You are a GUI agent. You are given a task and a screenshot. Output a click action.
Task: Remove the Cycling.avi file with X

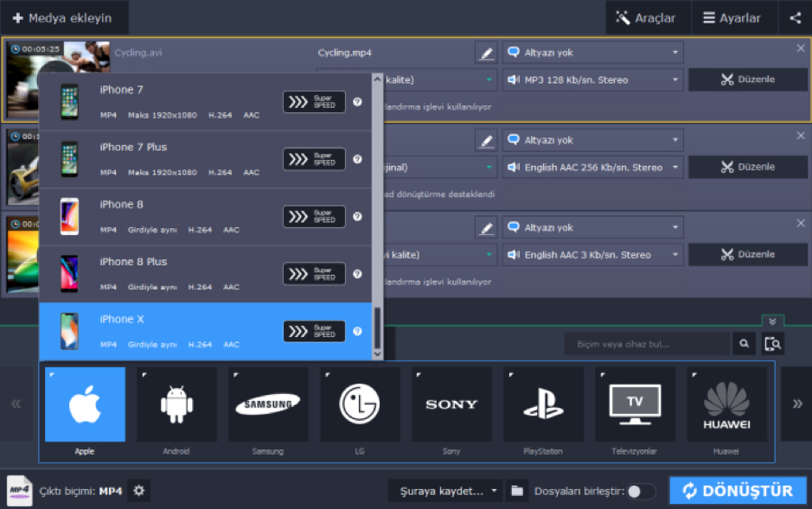801,48
